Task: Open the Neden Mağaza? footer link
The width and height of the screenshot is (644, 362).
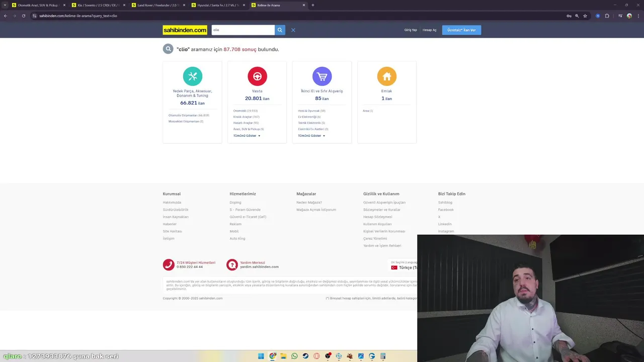Action: point(309,203)
